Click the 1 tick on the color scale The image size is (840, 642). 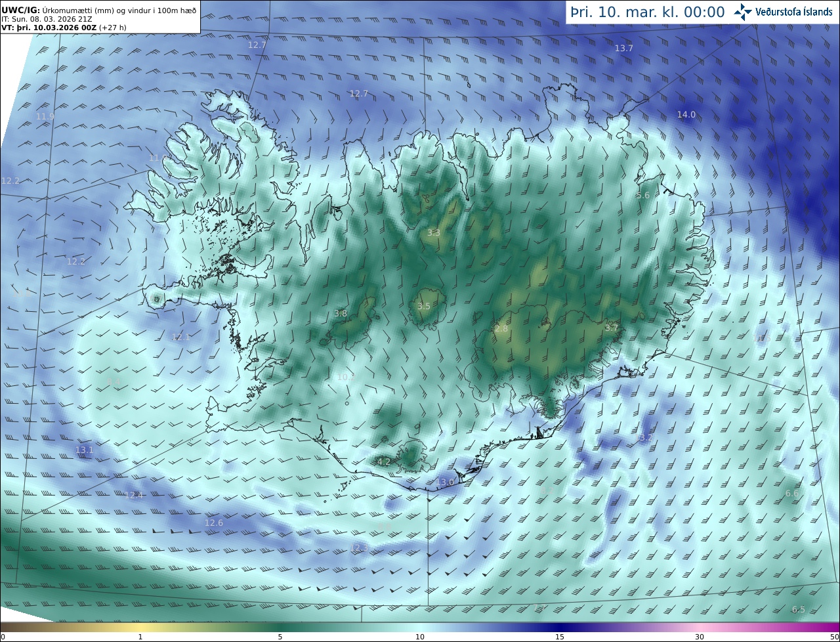[140, 637]
